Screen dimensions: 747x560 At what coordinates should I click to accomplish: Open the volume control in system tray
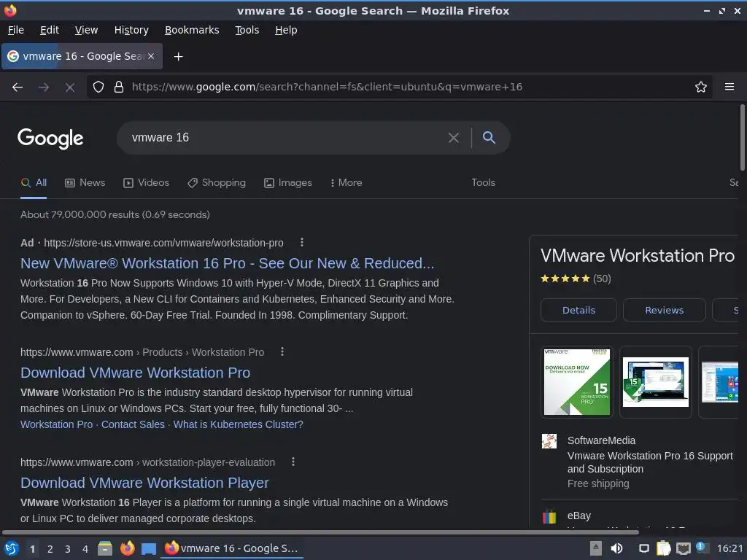coord(616,548)
